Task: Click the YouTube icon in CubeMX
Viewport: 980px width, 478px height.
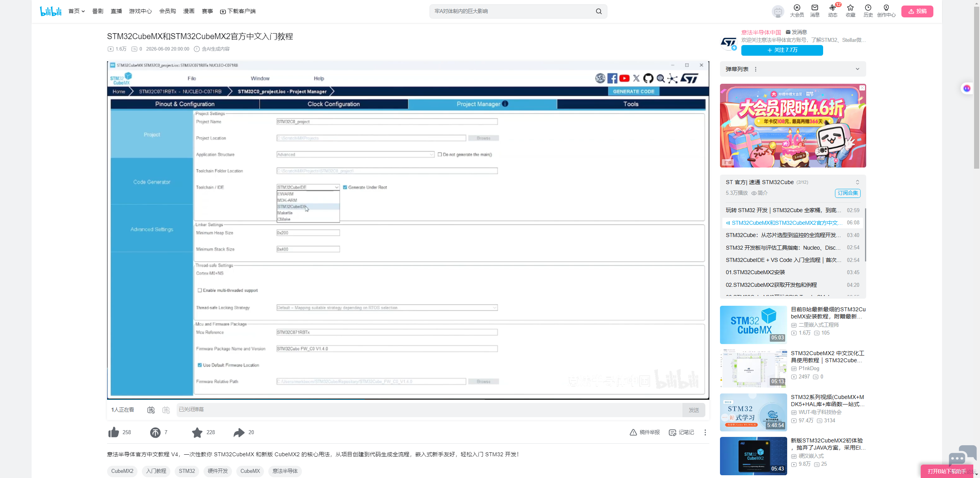Action: (624, 78)
